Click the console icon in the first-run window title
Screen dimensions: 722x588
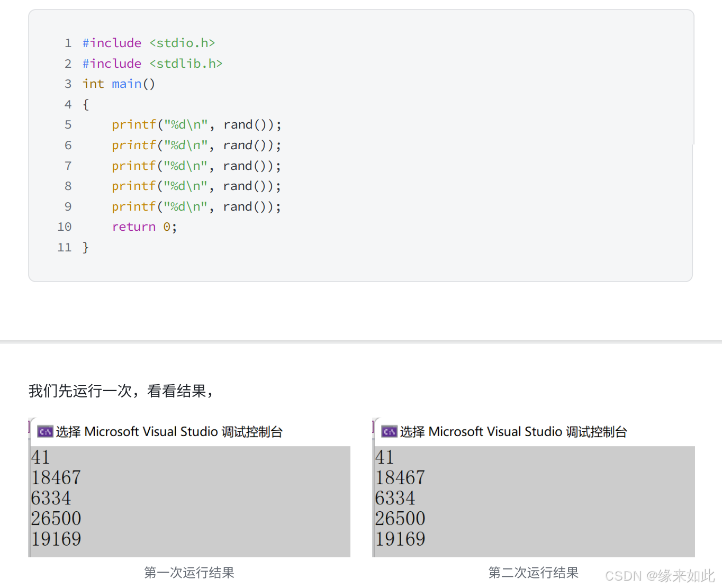[x=45, y=432]
